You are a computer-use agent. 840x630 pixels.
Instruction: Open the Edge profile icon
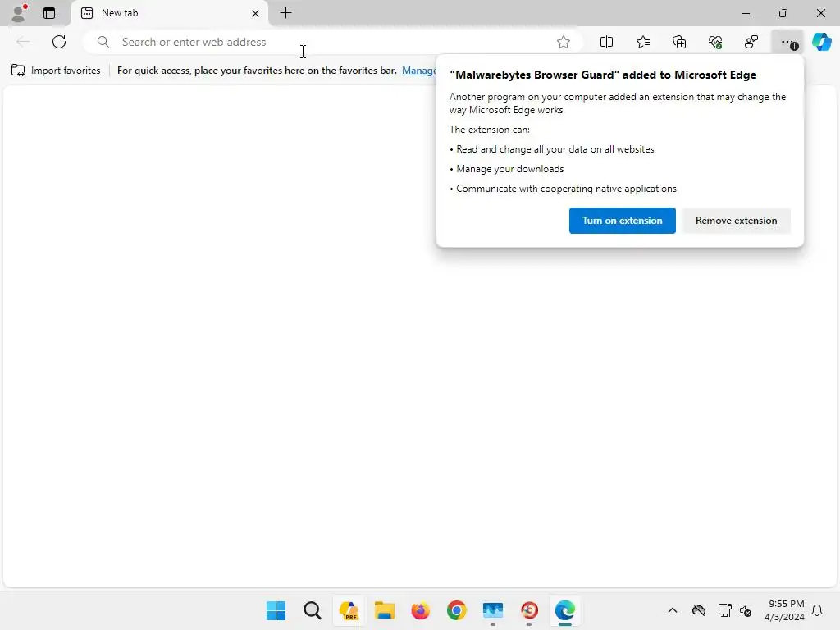coord(19,13)
